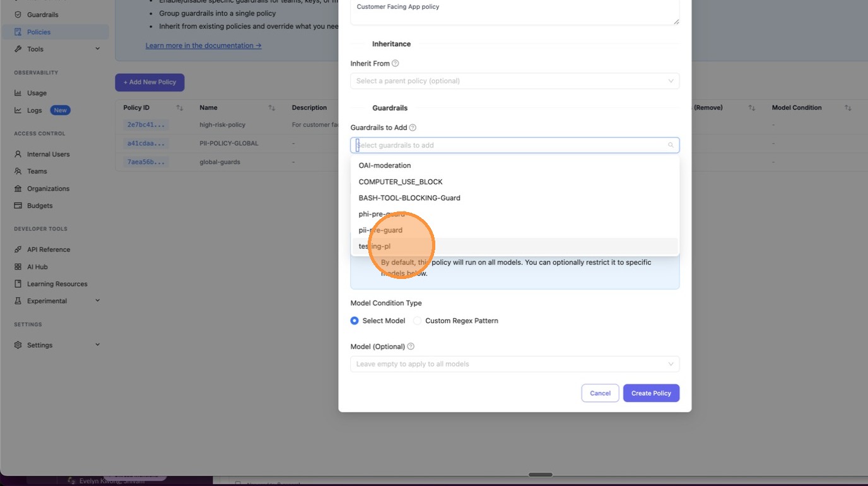
Task: Click the Cancel button
Action: [x=600, y=393]
